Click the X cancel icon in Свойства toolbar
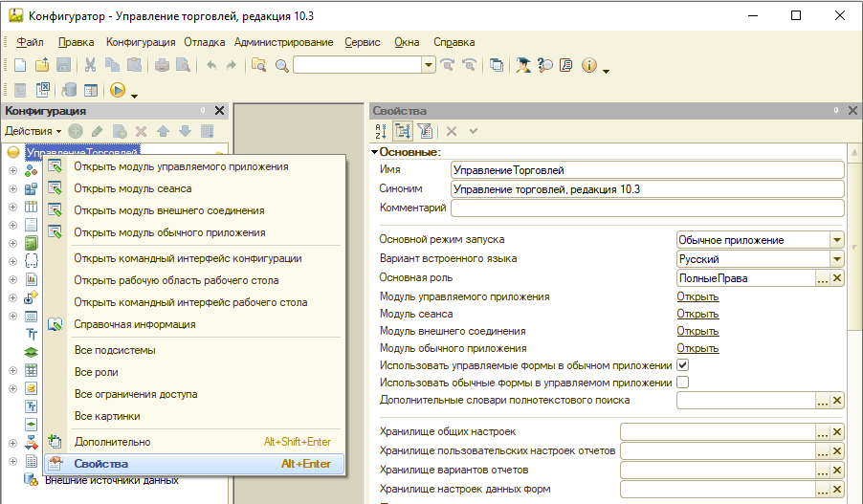863x504 pixels. 452,131
